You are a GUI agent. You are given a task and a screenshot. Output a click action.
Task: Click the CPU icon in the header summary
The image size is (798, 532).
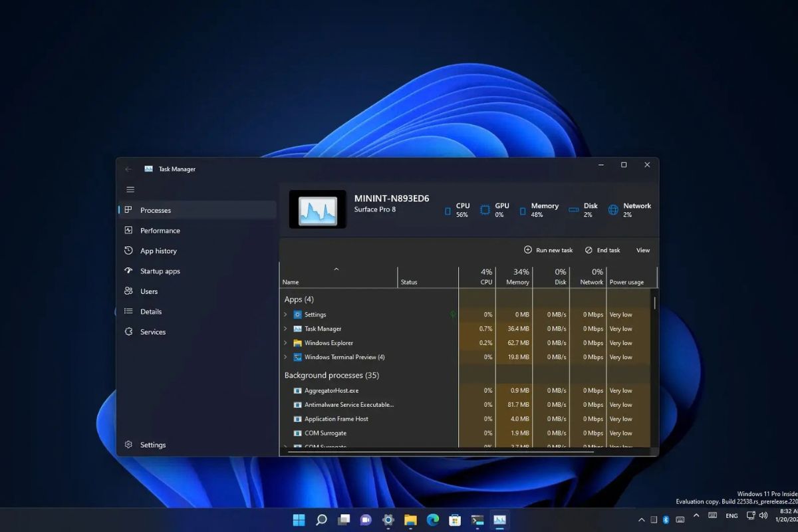click(448, 211)
